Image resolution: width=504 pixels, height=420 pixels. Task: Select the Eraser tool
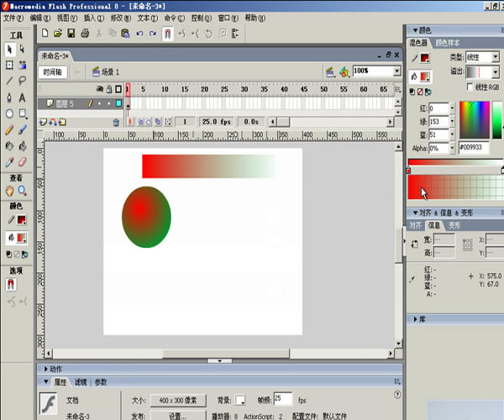point(23,161)
